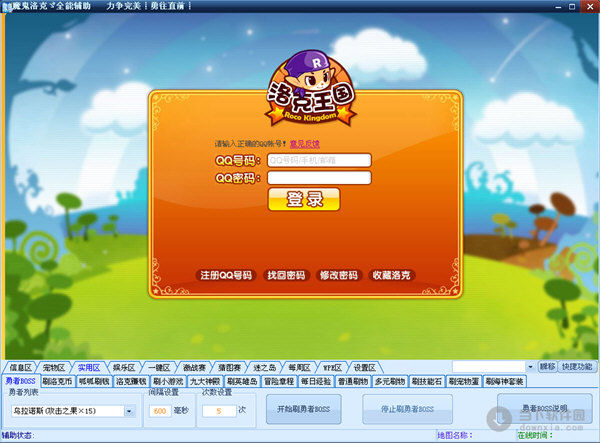Open the 普通刷物 sub-tab
This screenshot has height=443, width=600.
[x=353, y=381]
